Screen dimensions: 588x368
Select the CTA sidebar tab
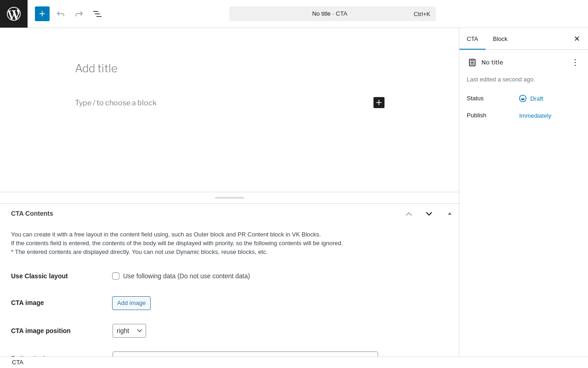[472, 39]
